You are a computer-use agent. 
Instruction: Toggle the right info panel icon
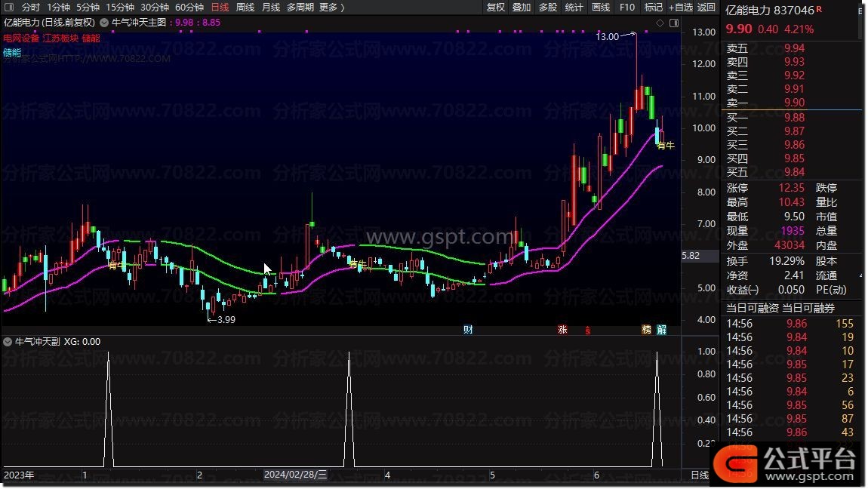tap(674, 23)
